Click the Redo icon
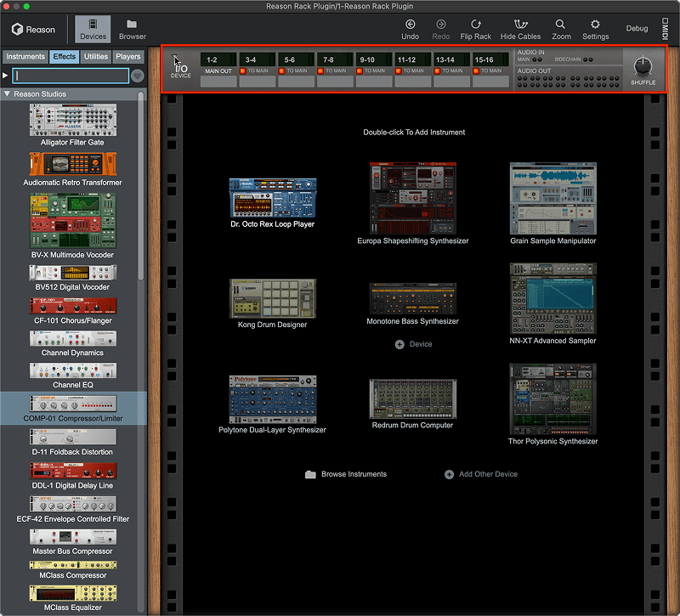This screenshot has height=616, width=680. pos(440,25)
